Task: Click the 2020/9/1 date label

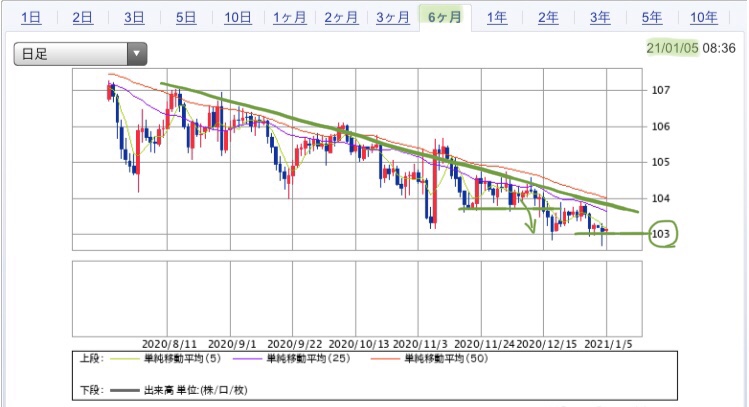Action: [232, 344]
